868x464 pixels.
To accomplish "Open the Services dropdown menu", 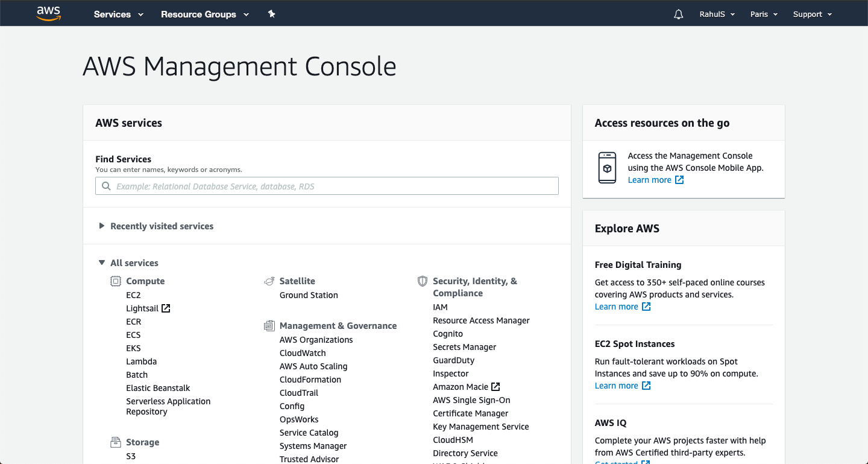I will point(118,14).
